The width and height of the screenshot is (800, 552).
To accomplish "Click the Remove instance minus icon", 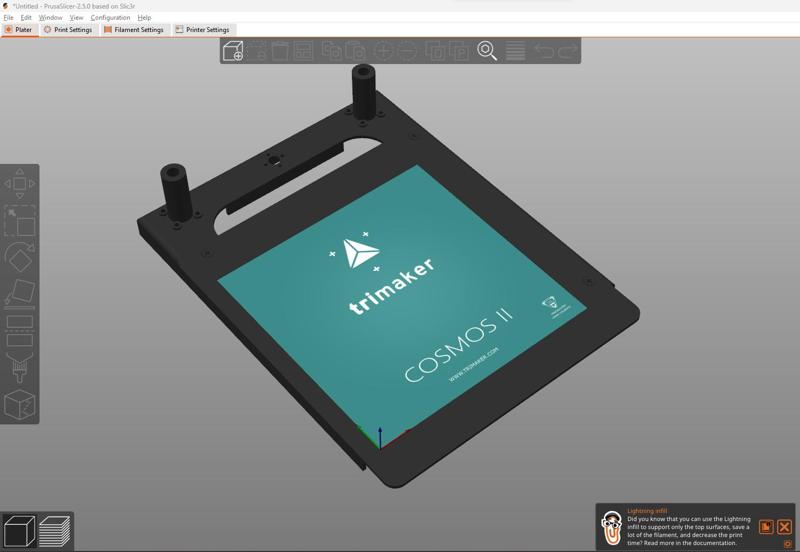I will click(407, 51).
